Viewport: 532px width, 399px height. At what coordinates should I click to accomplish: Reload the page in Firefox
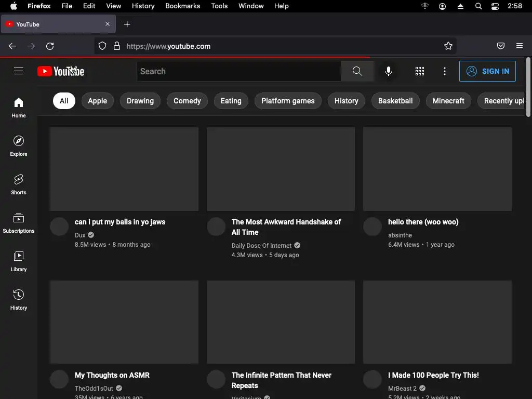(50, 46)
